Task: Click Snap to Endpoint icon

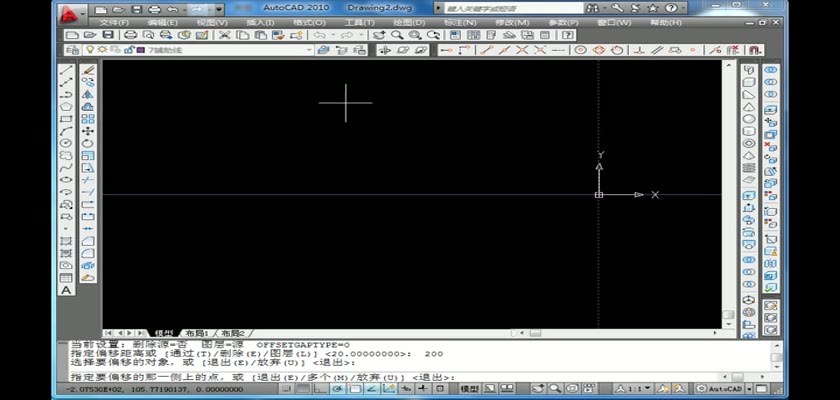Action: click(x=486, y=50)
